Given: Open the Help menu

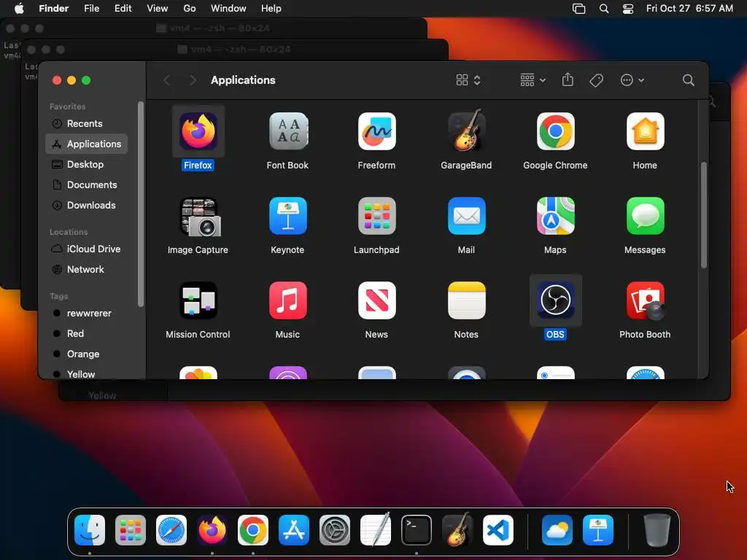Looking at the screenshot, I should [x=271, y=8].
